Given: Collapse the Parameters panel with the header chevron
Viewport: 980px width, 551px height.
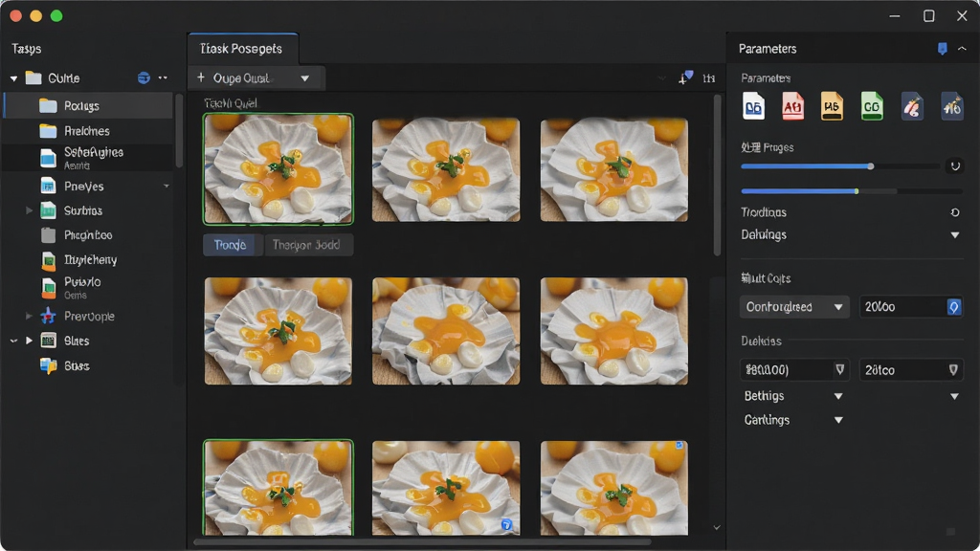Looking at the screenshot, I should pyautogui.click(x=962, y=49).
